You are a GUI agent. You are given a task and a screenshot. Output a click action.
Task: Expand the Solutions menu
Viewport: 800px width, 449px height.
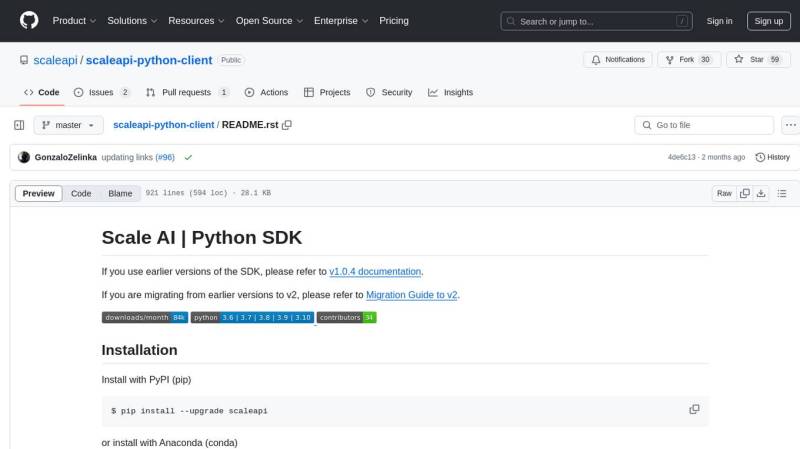[132, 21]
